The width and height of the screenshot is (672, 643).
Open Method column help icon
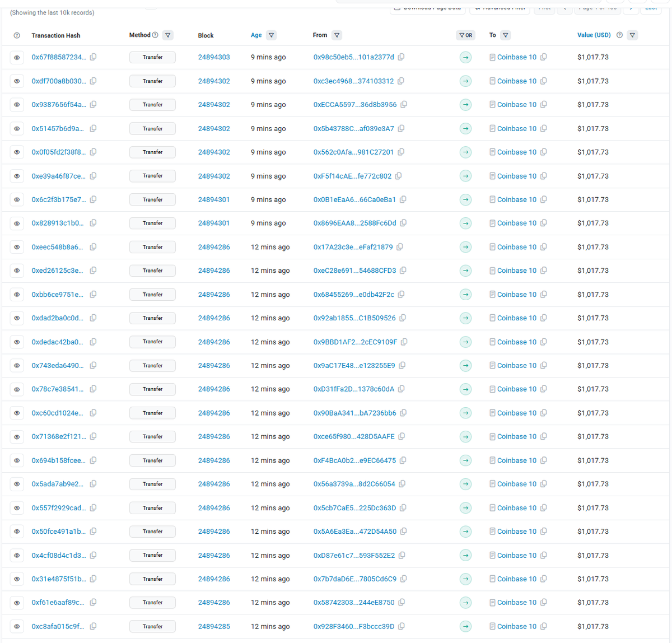pyautogui.click(x=155, y=35)
